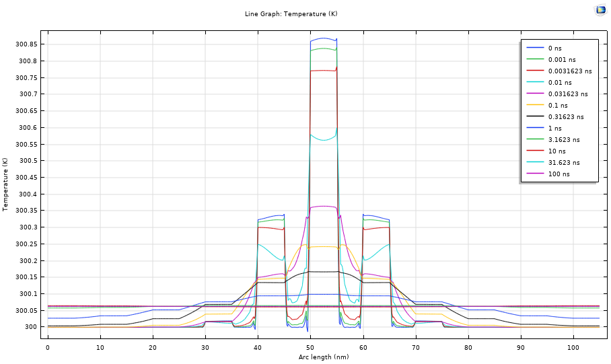The width and height of the screenshot is (611, 364).
Task: Click the orange swatch for 0.1 ns
Action: (x=535, y=105)
